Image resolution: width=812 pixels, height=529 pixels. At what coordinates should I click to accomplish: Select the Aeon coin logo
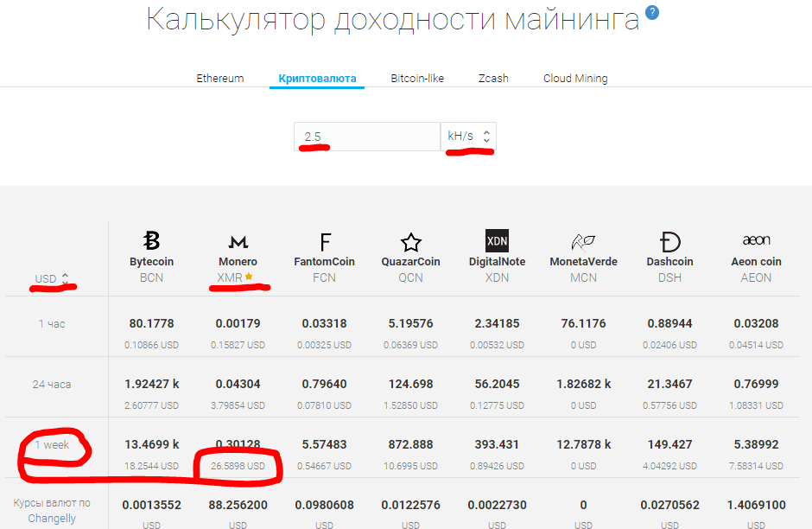[756, 240]
